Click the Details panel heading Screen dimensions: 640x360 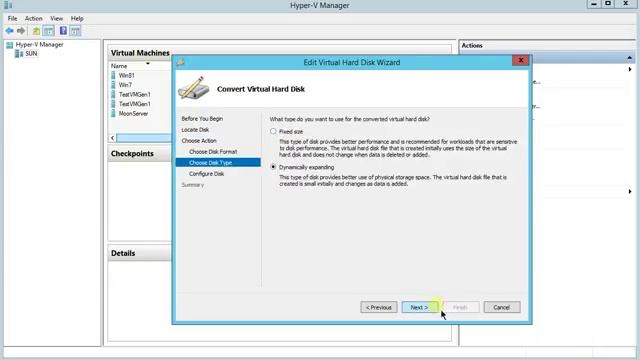click(123, 253)
